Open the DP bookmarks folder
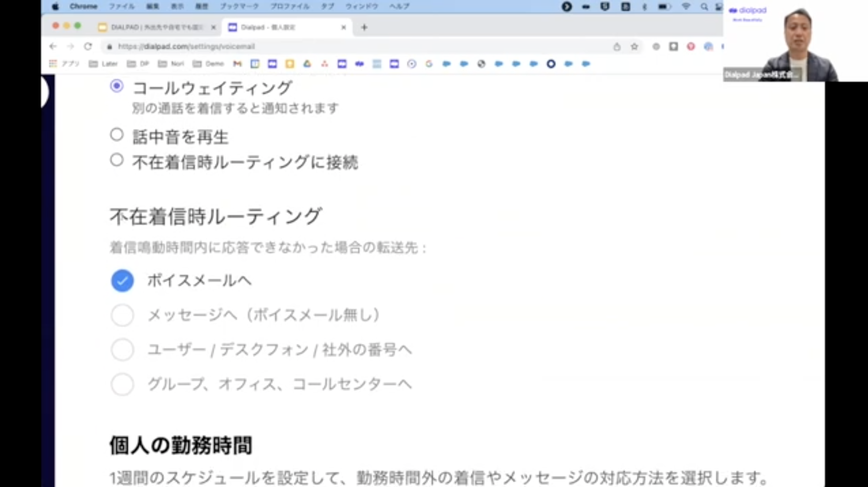 [138, 64]
